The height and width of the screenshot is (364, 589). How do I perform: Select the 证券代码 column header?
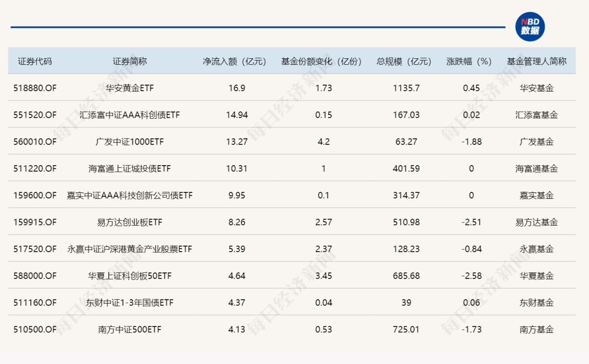[35, 61]
